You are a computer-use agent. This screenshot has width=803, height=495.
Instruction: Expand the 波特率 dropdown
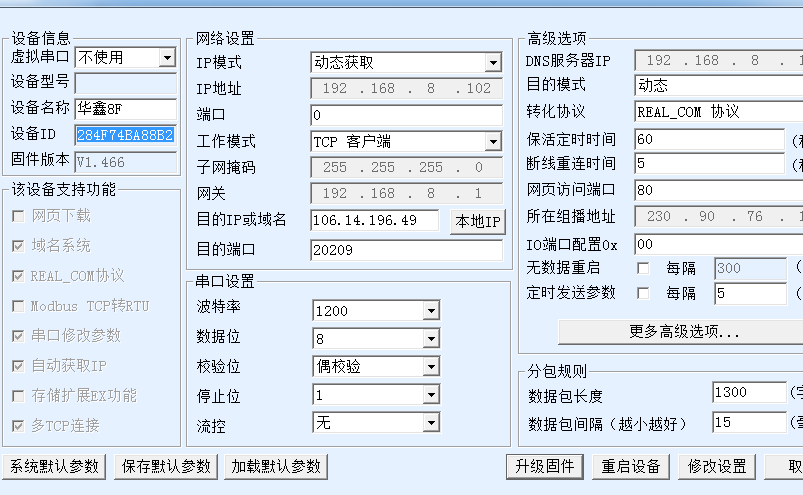[431, 311]
